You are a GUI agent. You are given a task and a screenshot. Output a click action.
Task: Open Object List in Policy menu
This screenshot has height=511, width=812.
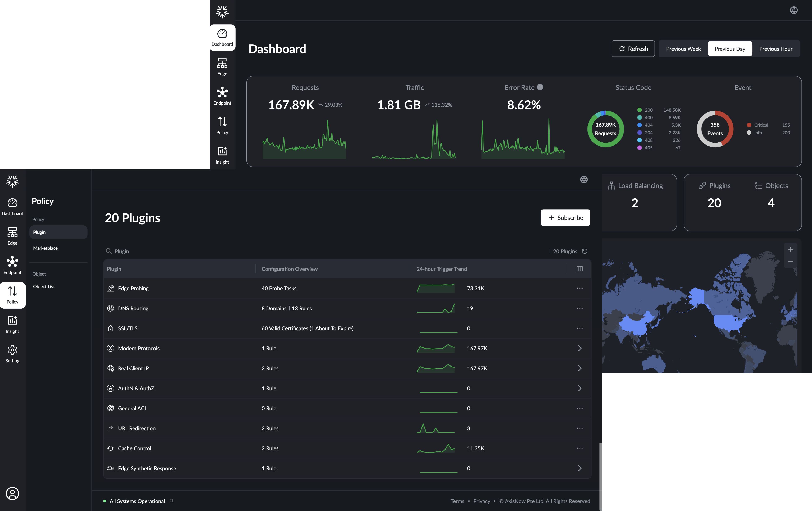coord(44,286)
